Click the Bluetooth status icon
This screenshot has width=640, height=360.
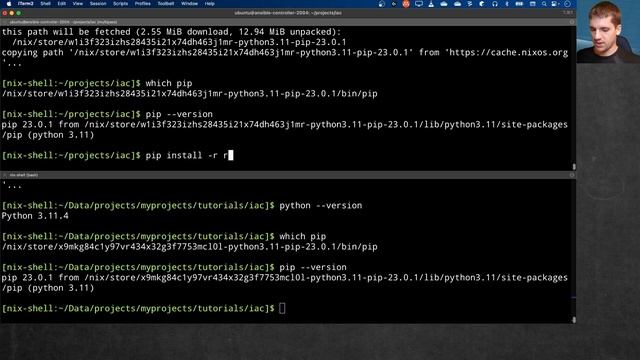[x=507, y=4]
